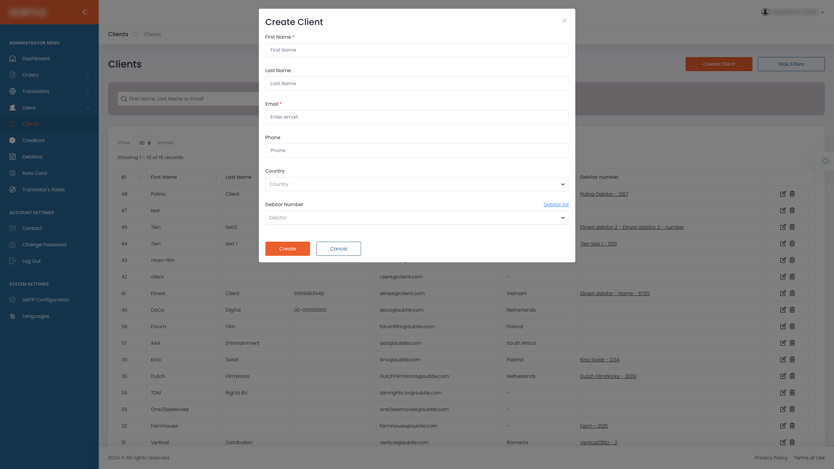The width and height of the screenshot is (834, 469).
Task: Open the Country dropdown
Action: tap(416, 184)
